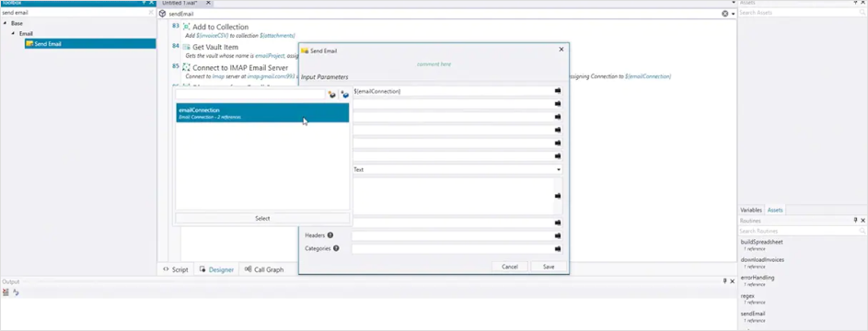This screenshot has height=331, width=868.
Task: Click the second Output panel toolbar icon
Action: click(x=16, y=292)
